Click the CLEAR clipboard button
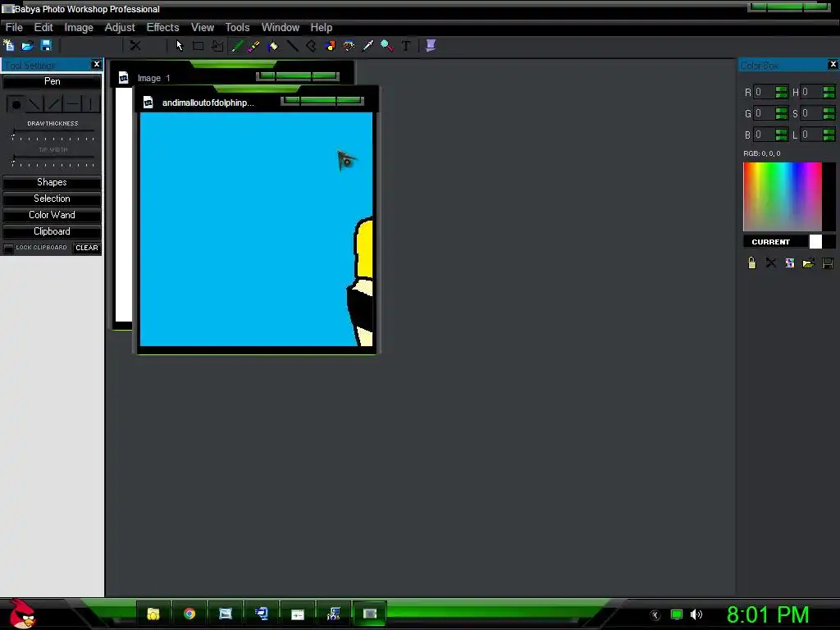The height and width of the screenshot is (630, 840). [87, 248]
